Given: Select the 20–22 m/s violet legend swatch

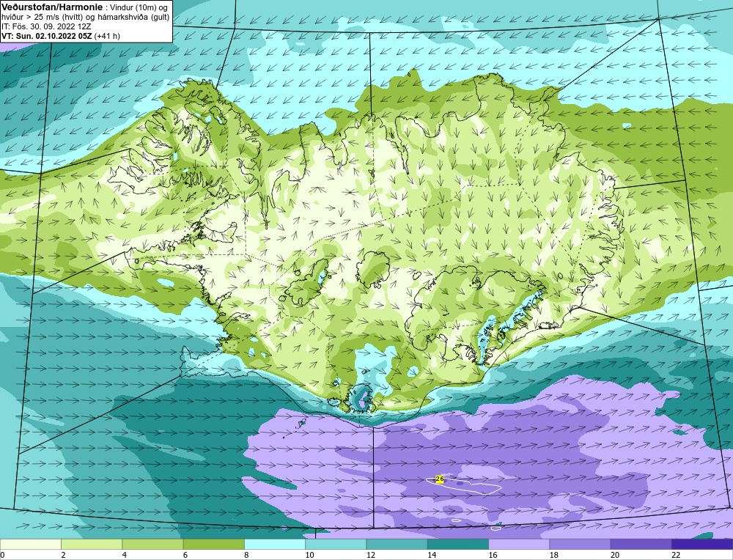Looking at the screenshot, I should [x=641, y=545].
